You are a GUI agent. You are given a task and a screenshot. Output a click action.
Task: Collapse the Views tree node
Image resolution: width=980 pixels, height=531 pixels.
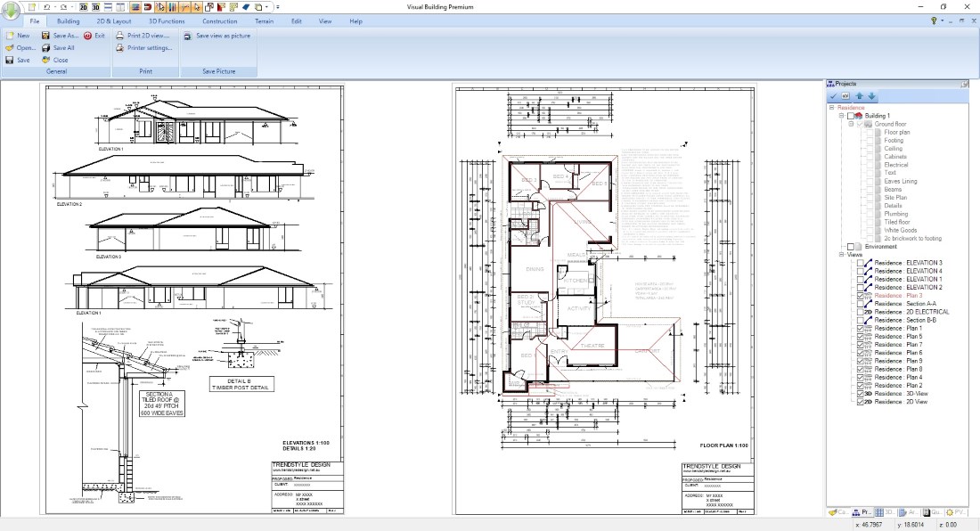[x=841, y=255]
